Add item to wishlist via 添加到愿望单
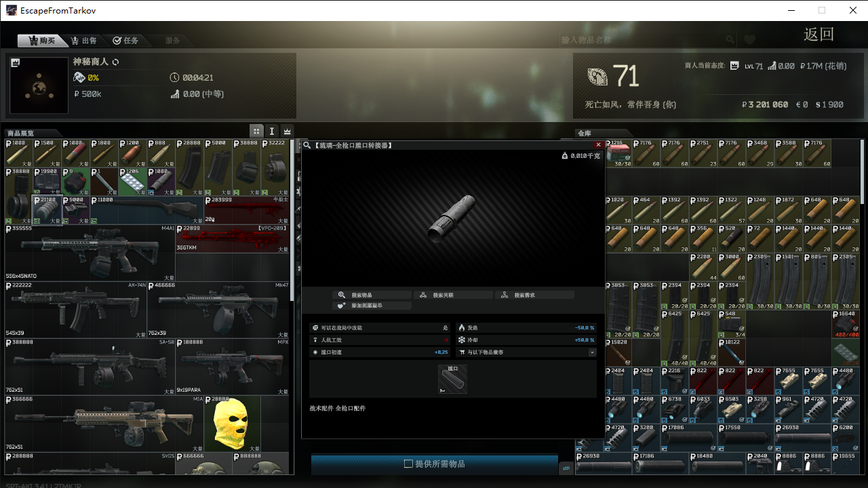This screenshot has height=488, width=868. pos(372,306)
